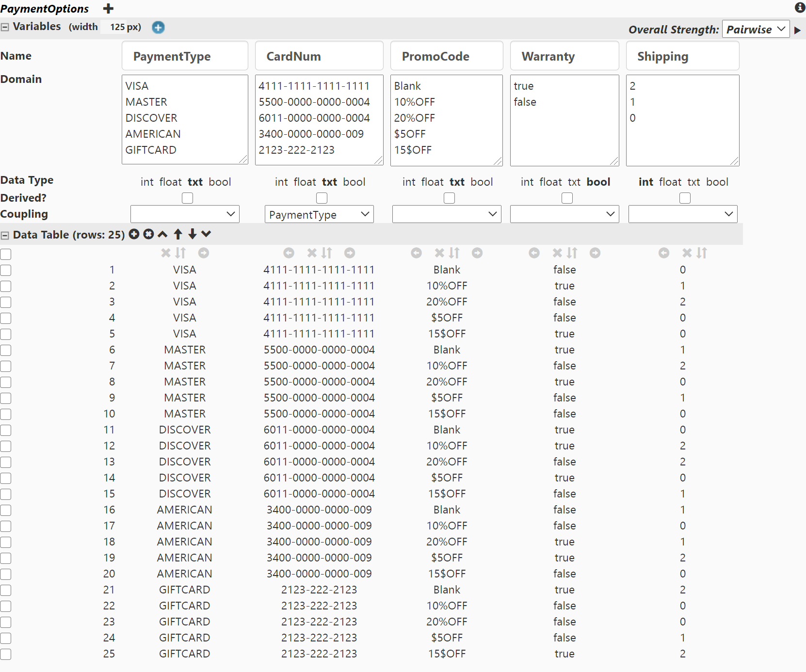Viewport: 806px width, 672px height.
Task: Open the info icon at top right
Action: point(800,7)
